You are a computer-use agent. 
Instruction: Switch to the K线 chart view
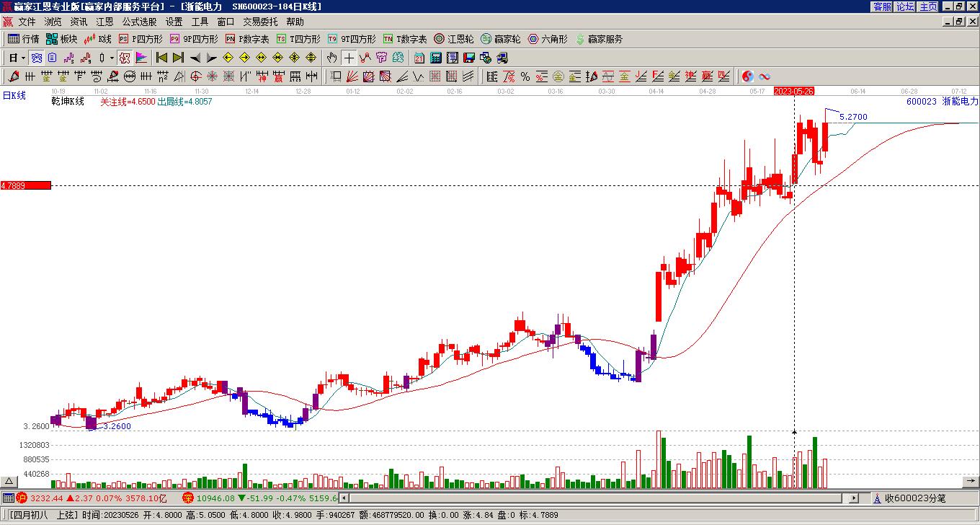point(98,39)
